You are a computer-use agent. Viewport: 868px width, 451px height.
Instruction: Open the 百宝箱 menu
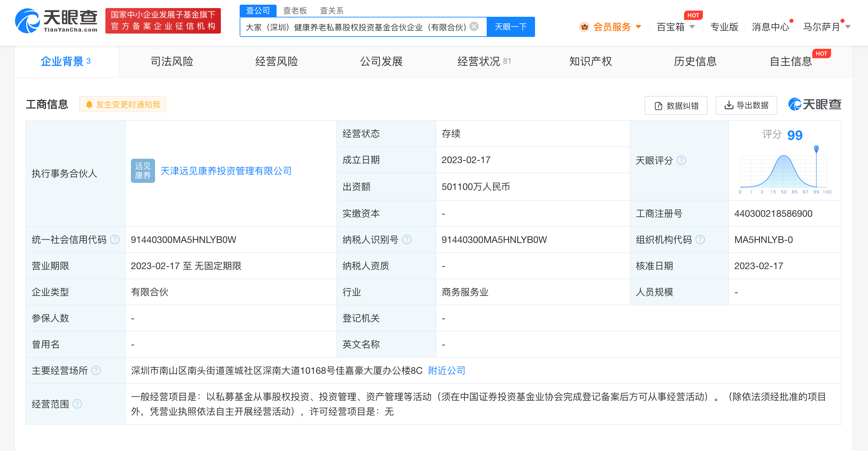tap(671, 27)
